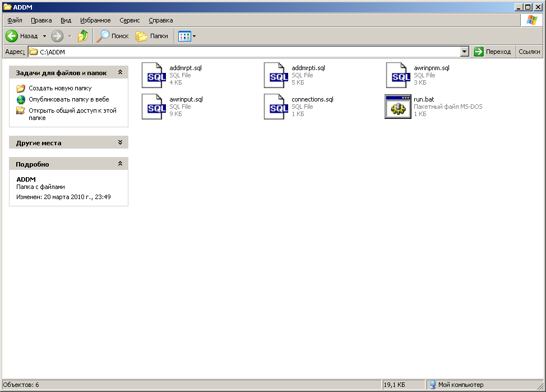Select the awrinput.sql file icon
This screenshot has height=392, width=546.
tap(152, 107)
